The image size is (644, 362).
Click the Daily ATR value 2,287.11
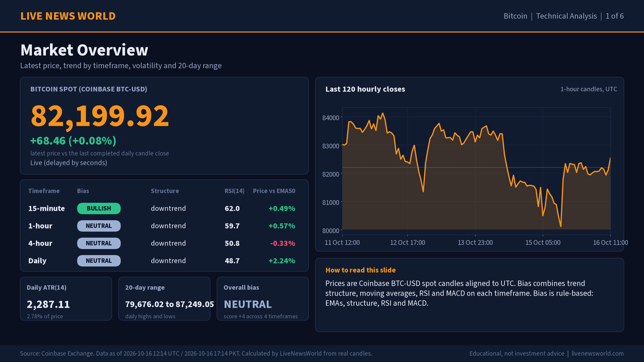(48, 304)
